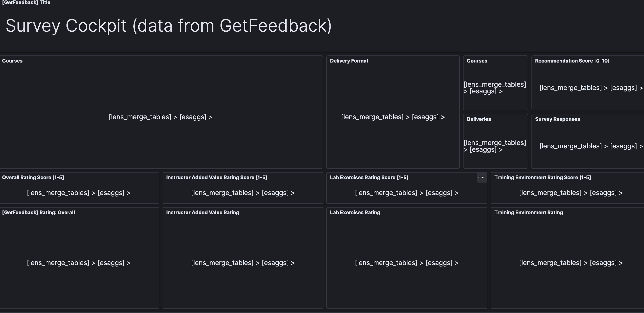Screen dimensions: 644x313
Task: Select Instructor Added Value Rating Score [1-5] title
Action: pos(217,178)
